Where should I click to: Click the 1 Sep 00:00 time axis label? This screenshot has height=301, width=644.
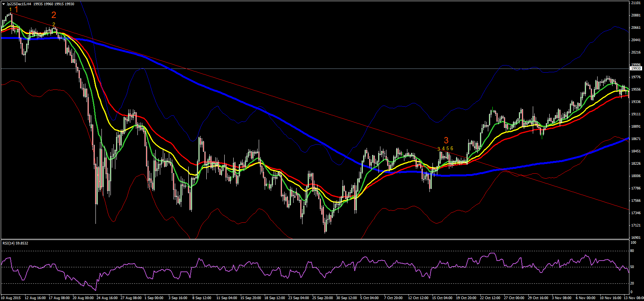155,298
